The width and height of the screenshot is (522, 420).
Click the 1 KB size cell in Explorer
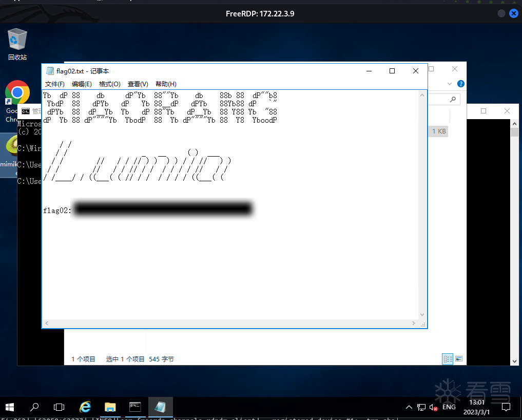pyautogui.click(x=439, y=131)
